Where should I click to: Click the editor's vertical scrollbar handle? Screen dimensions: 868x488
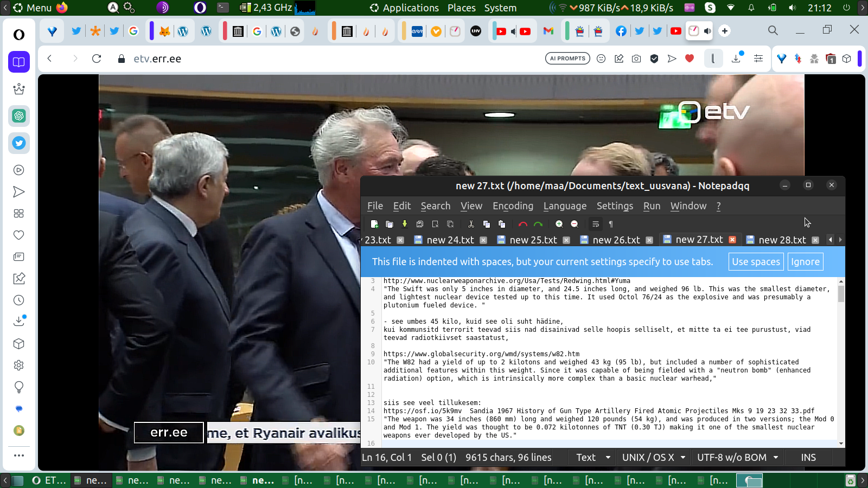click(841, 294)
